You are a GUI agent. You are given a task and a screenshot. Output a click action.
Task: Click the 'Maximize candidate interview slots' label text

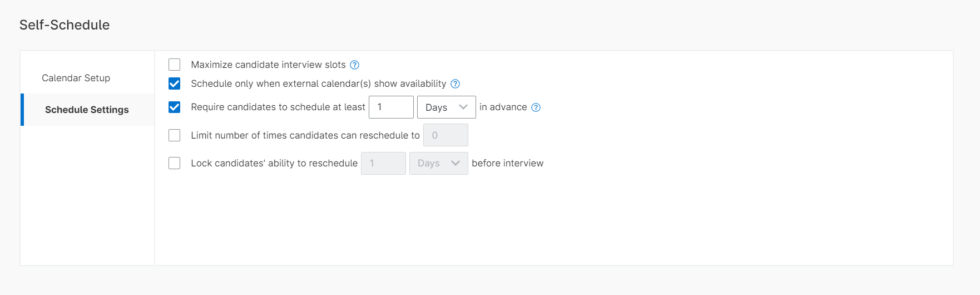(x=268, y=65)
